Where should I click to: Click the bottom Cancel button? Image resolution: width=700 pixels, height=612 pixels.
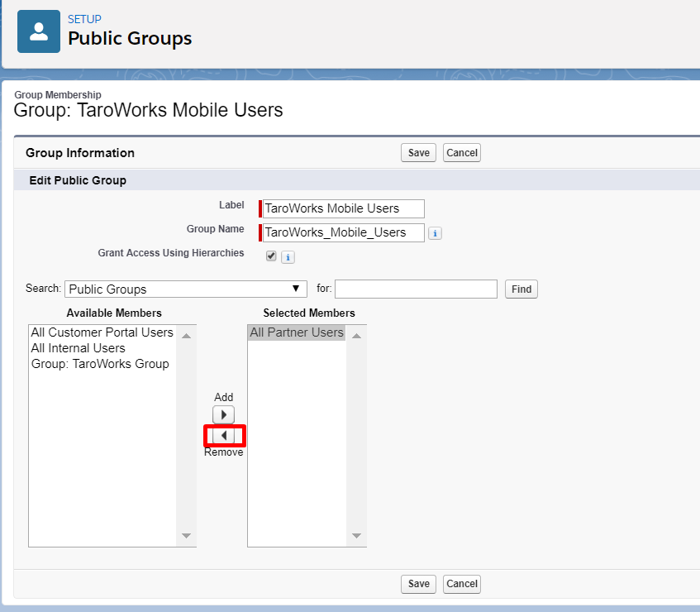point(462,584)
